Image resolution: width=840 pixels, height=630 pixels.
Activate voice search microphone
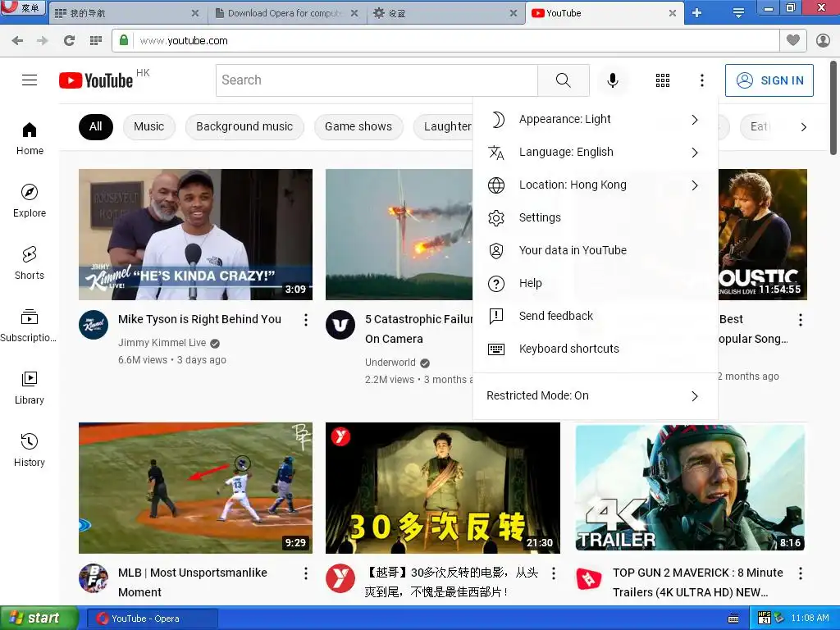[x=612, y=80]
